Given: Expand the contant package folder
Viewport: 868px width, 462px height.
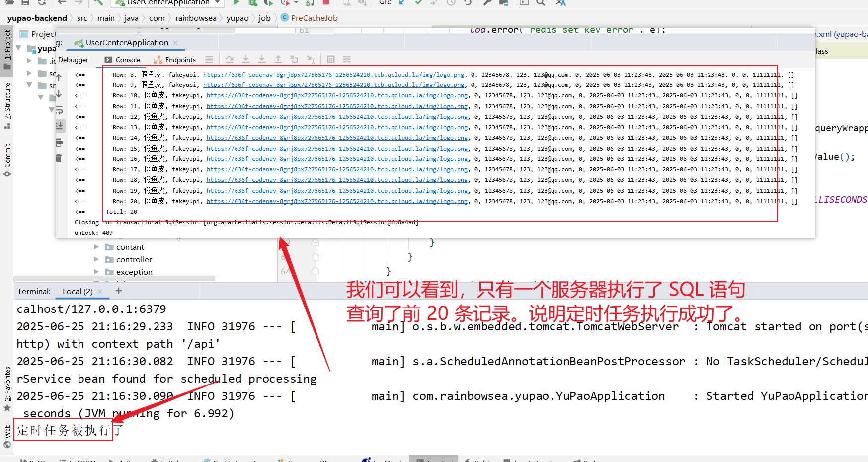Looking at the screenshot, I should pyautogui.click(x=96, y=247).
